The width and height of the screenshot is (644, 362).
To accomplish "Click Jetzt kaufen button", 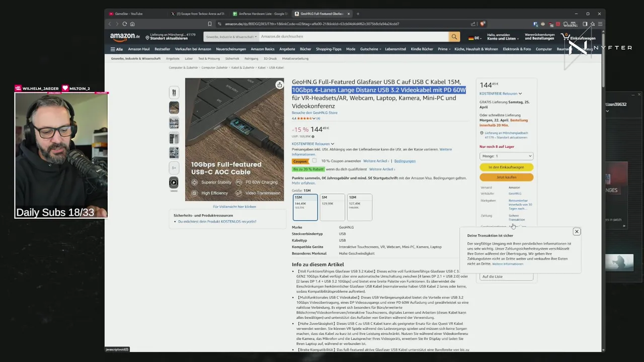I will (x=506, y=177).
